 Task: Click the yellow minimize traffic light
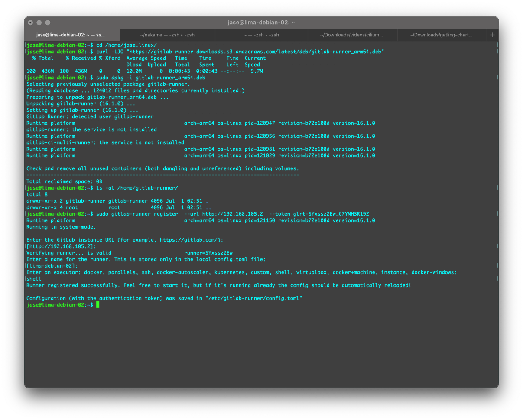pos(39,22)
